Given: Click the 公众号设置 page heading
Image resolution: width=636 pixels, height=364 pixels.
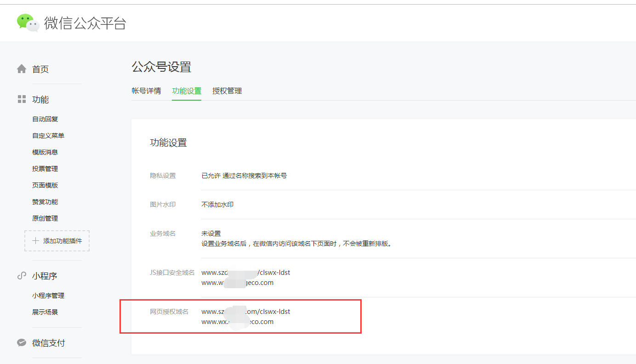Looking at the screenshot, I should [161, 67].
